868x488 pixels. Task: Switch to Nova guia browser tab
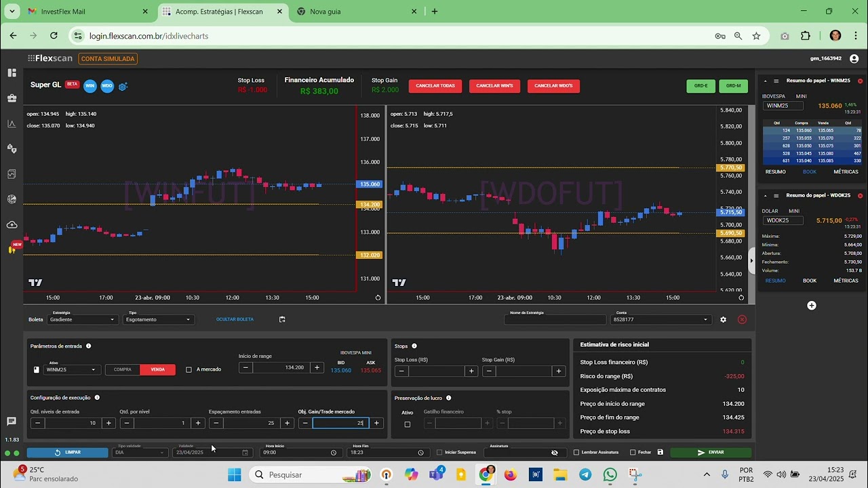click(357, 12)
